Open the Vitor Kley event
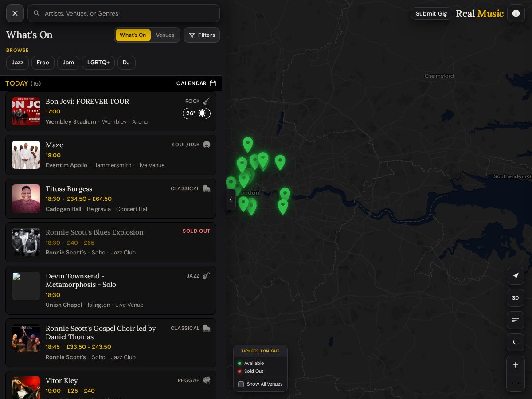This screenshot has width=532, height=399. click(x=111, y=385)
